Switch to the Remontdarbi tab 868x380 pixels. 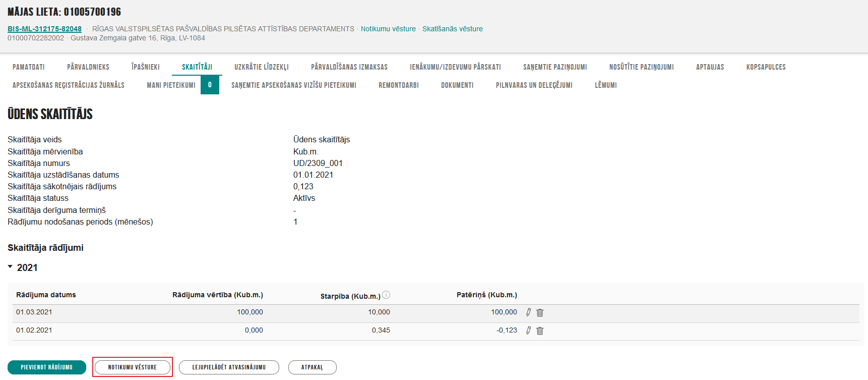pos(399,85)
